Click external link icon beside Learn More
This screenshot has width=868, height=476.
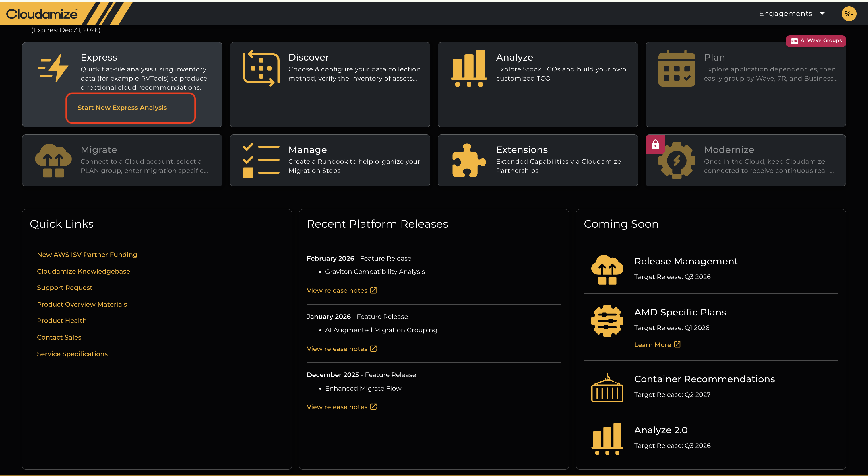point(677,344)
